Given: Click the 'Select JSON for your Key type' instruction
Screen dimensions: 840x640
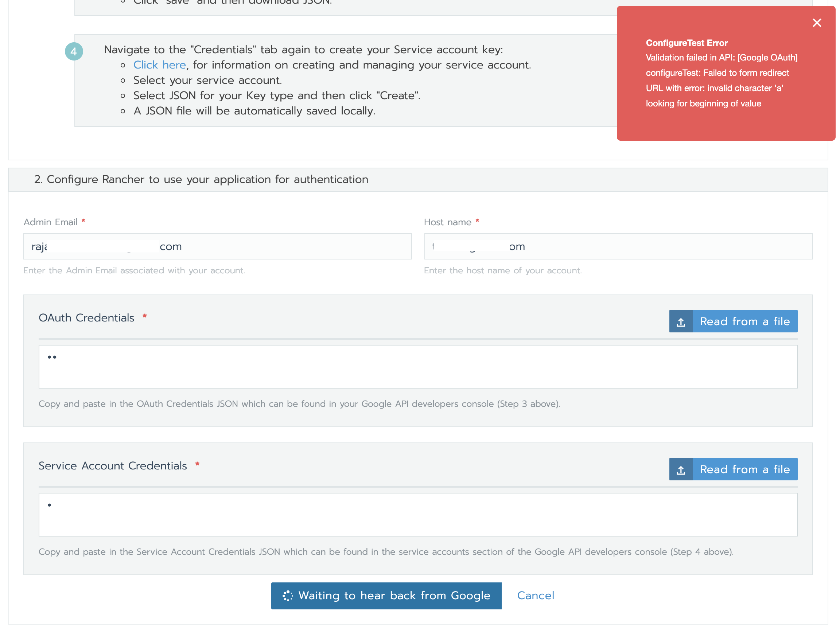Looking at the screenshot, I should coord(277,95).
